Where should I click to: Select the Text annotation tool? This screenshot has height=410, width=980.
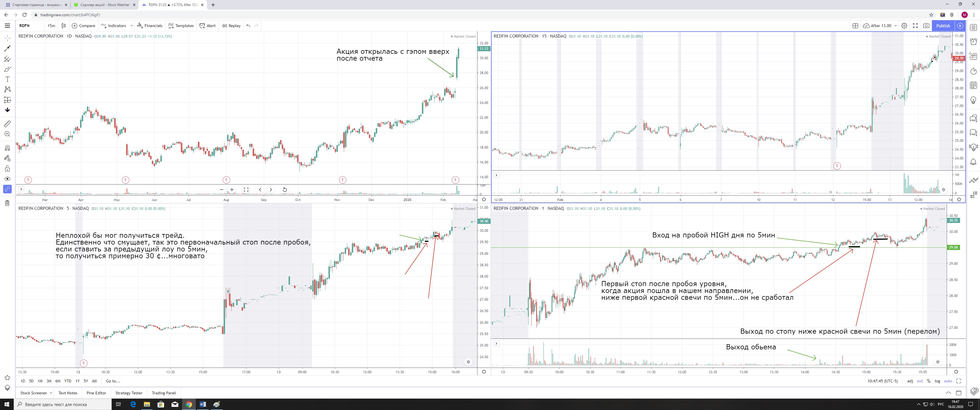pos(7,79)
